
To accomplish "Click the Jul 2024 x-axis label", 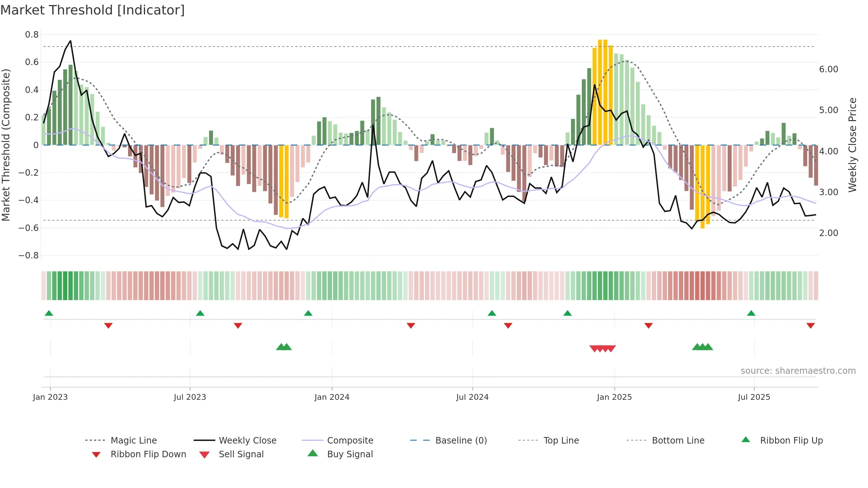I will 472,397.
